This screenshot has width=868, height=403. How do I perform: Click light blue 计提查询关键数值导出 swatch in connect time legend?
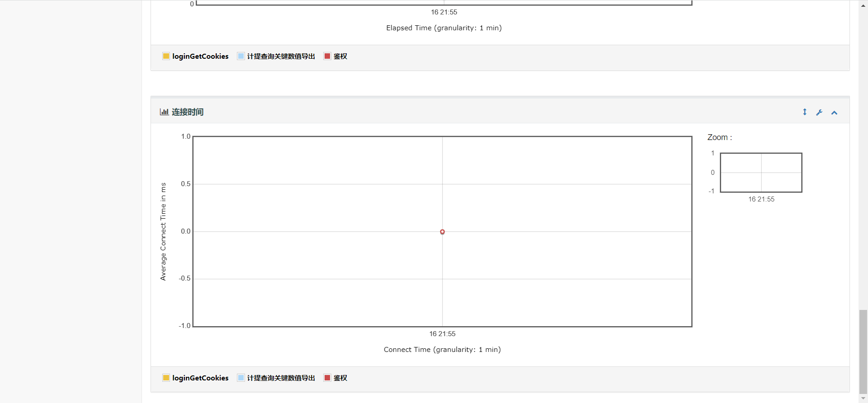pos(241,378)
